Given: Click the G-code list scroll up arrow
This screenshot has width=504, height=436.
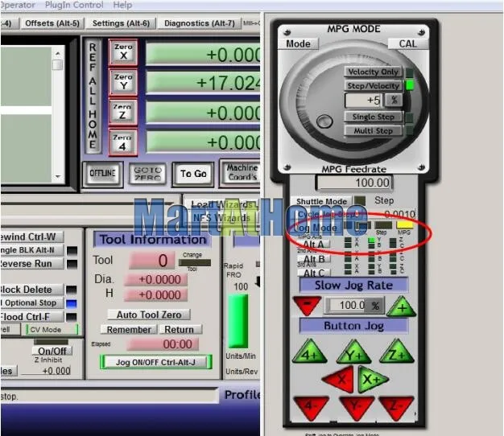Looking at the screenshot, I should (58, 53).
